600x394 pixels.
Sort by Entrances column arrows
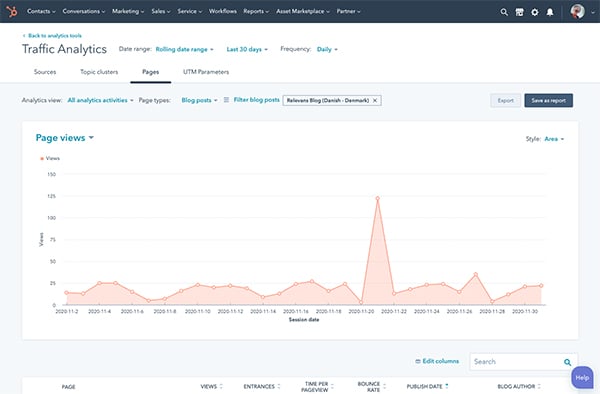(279, 386)
